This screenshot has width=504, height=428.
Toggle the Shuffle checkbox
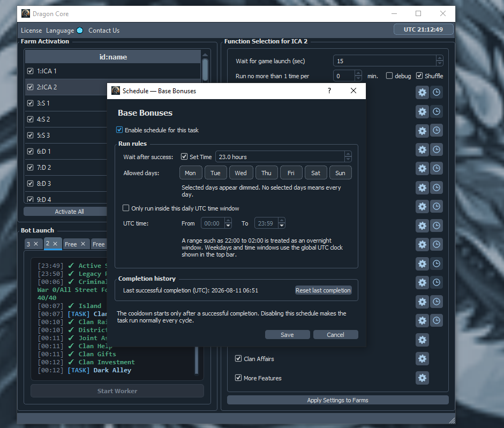[x=419, y=76]
